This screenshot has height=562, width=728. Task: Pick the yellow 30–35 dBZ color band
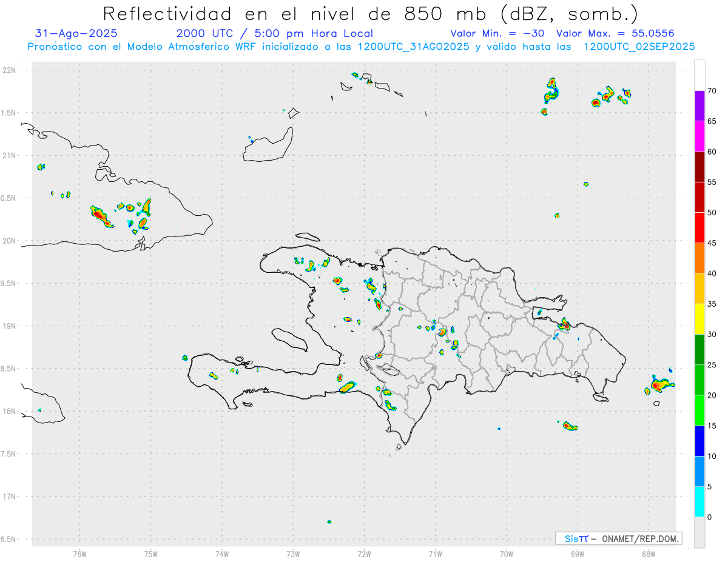pos(699,319)
